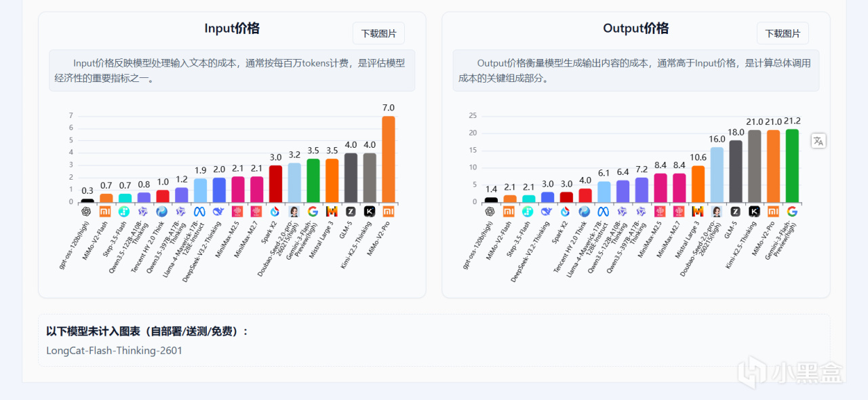Click the Doubao avatar icon in Output chart

tap(717, 212)
